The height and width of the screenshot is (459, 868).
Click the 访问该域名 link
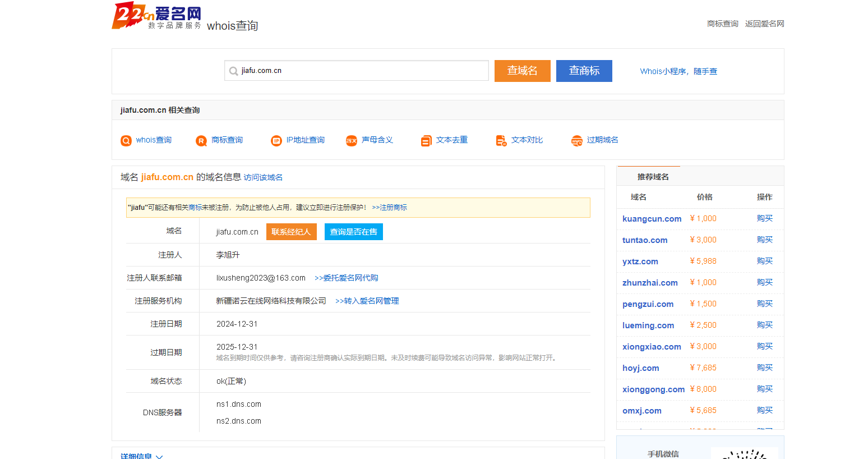tap(263, 177)
